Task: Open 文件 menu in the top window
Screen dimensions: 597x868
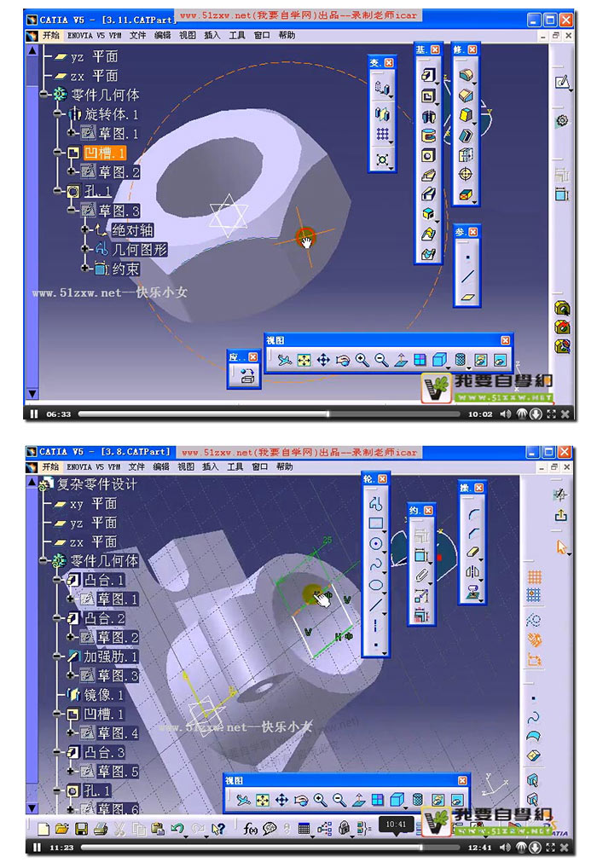Action: coord(137,36)
